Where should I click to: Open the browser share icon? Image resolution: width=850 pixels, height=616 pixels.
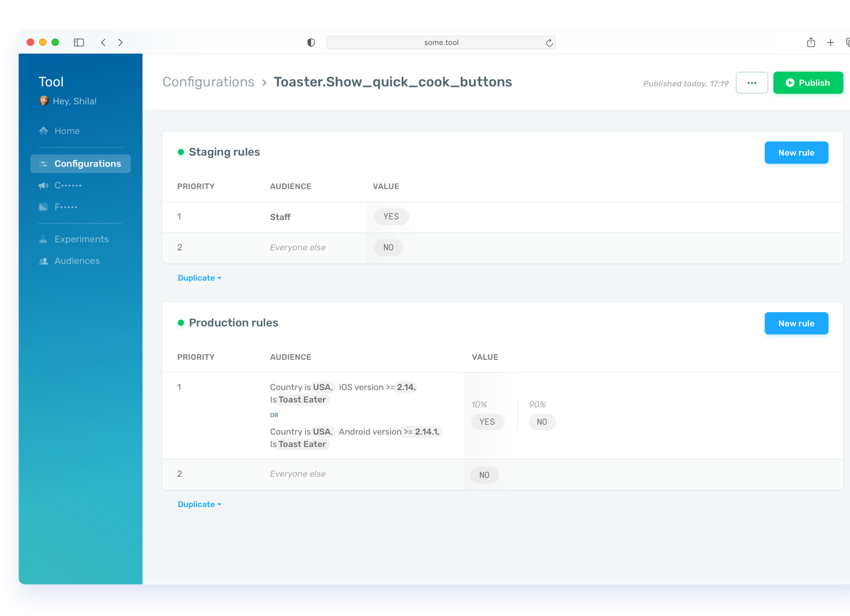811,42
